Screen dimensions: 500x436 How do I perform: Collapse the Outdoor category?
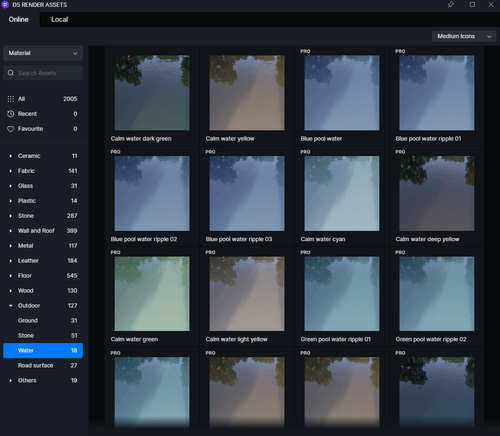point(11,305)
